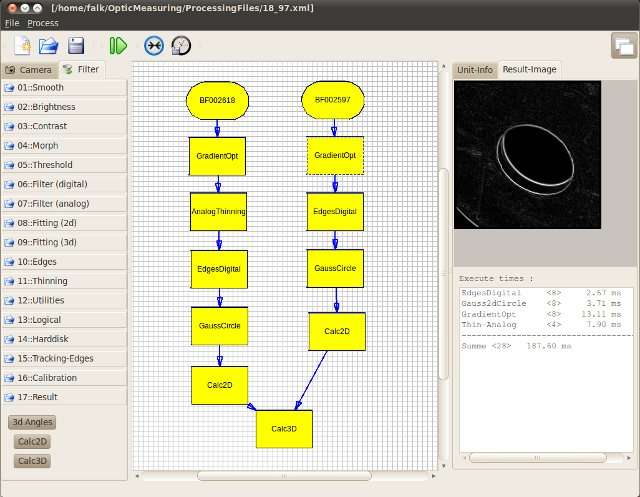Click the 15::Tracking-Edges category icon
Viewport: 640px width, 497px height.
click(9, 359)
